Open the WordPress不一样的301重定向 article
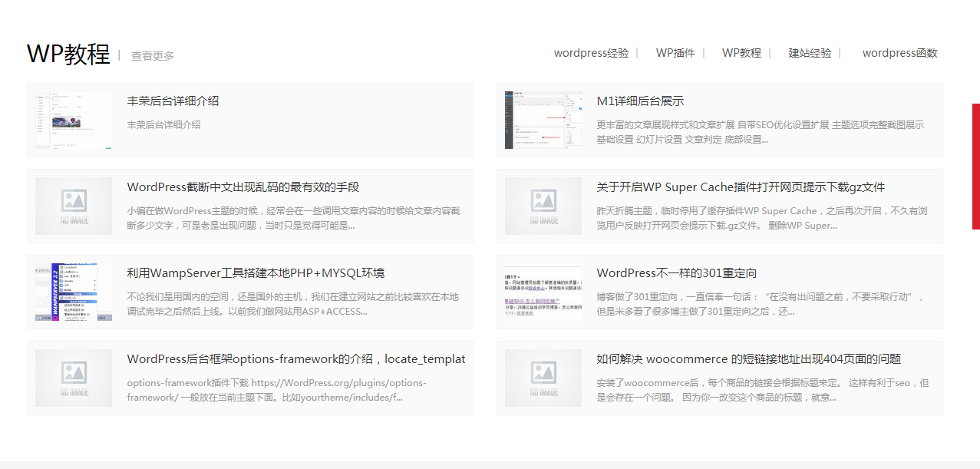The height and width of the screenshot is (469, 980). (x=679, y=272)
